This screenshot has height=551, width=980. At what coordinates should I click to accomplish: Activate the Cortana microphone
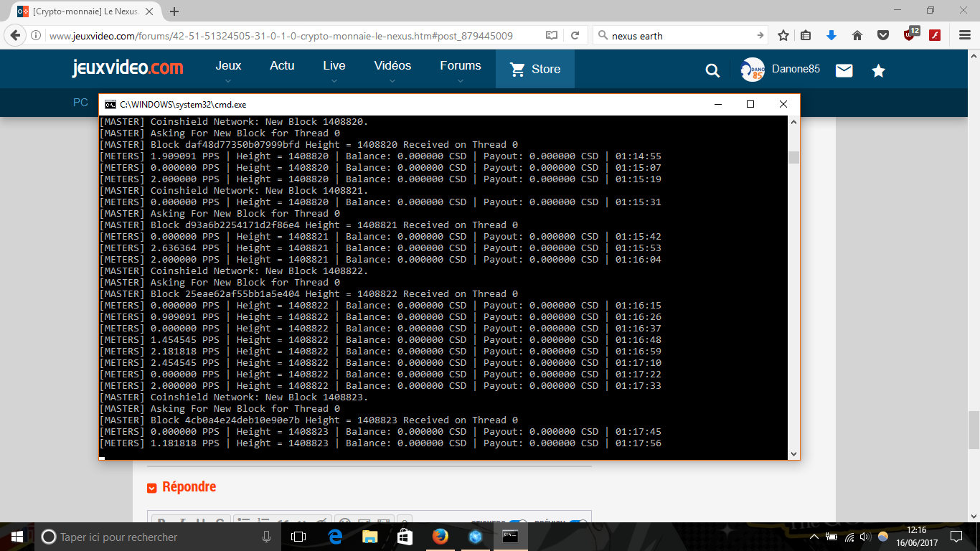click(x=267, y=537)
